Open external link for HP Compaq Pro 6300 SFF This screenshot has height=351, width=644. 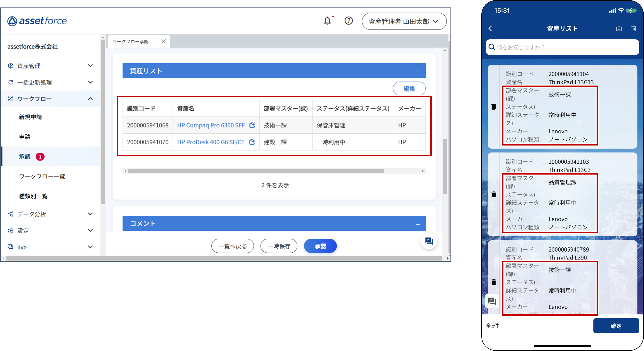[252, 125]
